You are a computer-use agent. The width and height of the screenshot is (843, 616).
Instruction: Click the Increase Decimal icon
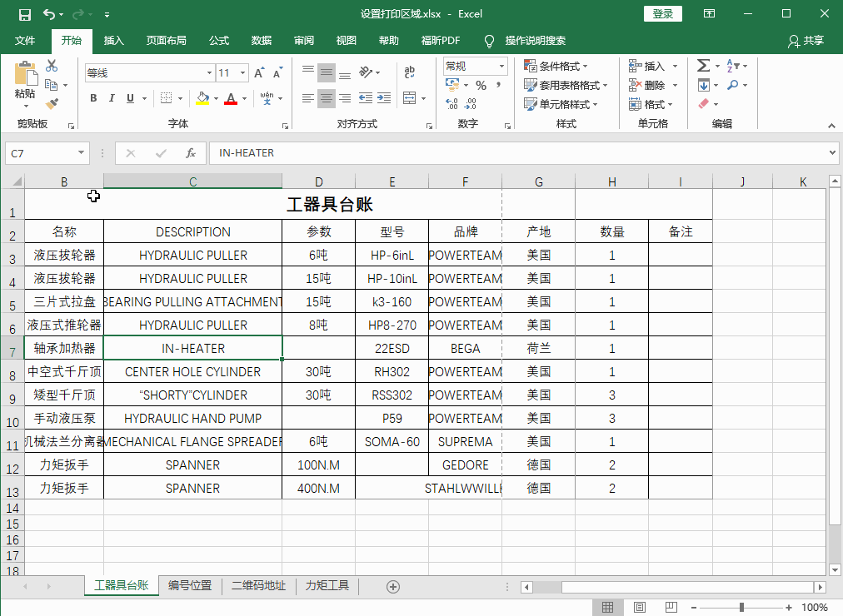click(452, 104)
